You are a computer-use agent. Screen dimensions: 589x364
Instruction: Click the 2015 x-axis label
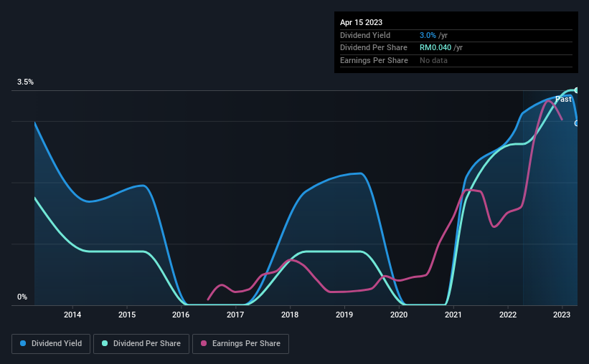click(x=127, y=315)
